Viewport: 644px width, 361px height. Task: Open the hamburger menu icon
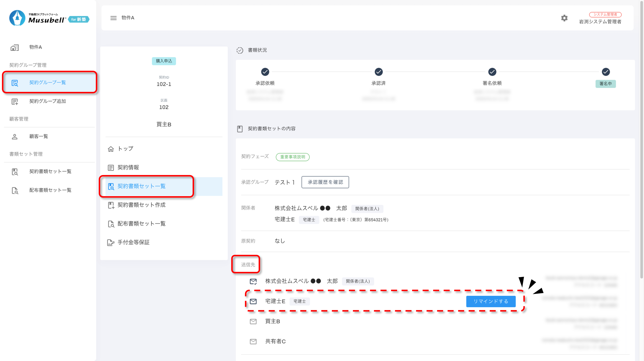tap(113, 18)
